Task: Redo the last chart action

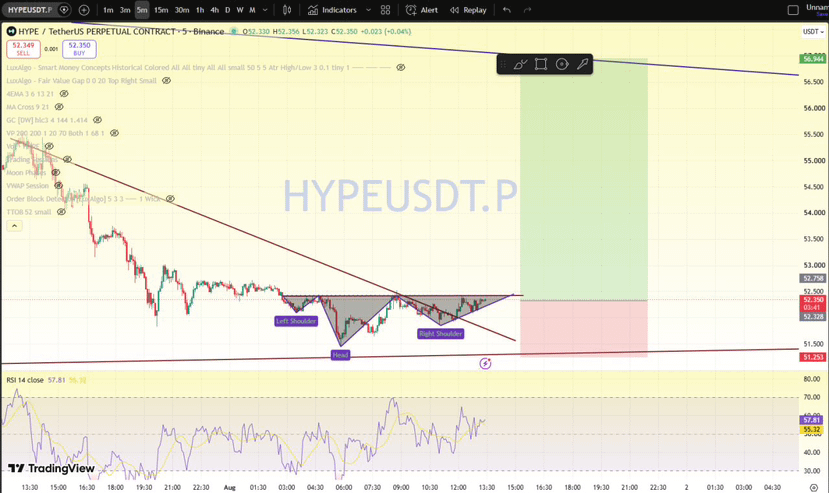Action: point(527,10)
